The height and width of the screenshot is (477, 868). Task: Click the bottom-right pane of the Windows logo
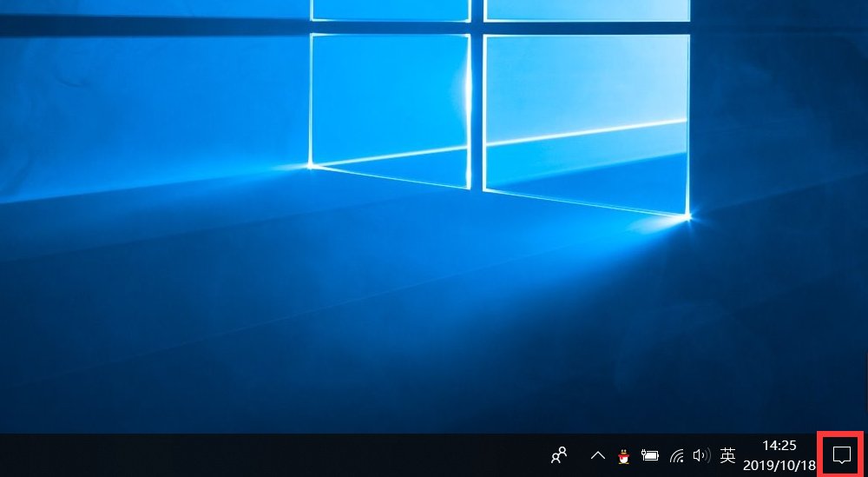click(x=587, y=113)
